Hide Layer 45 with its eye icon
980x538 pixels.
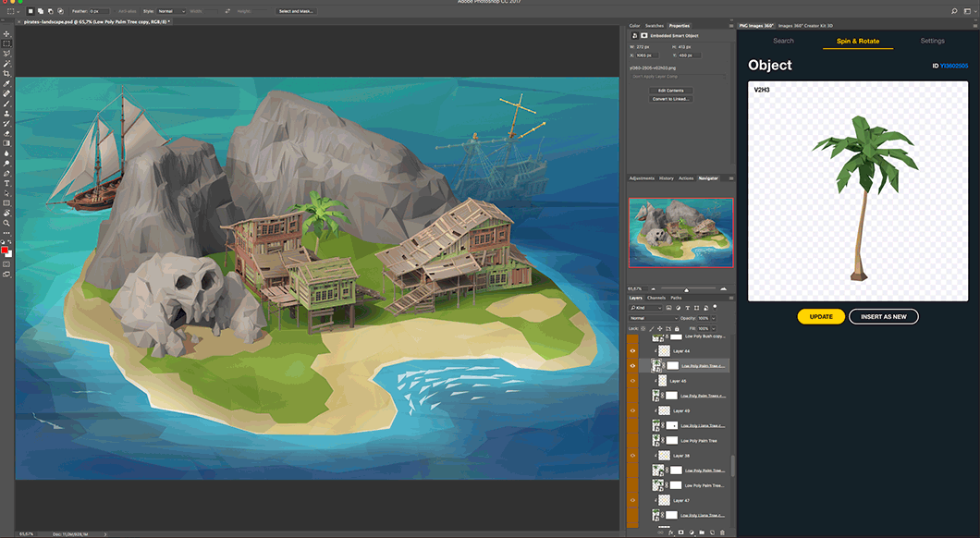633,381
